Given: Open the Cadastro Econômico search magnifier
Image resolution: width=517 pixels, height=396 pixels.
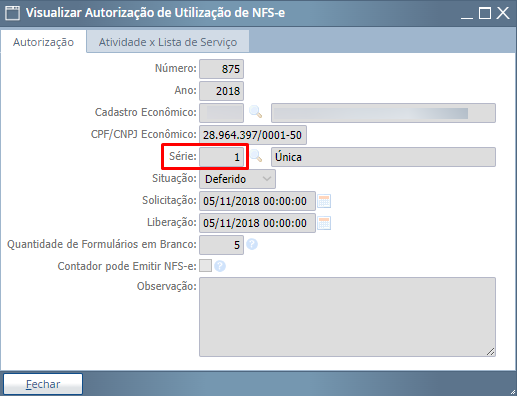Looking at the screenshot, I should [255, 112].
